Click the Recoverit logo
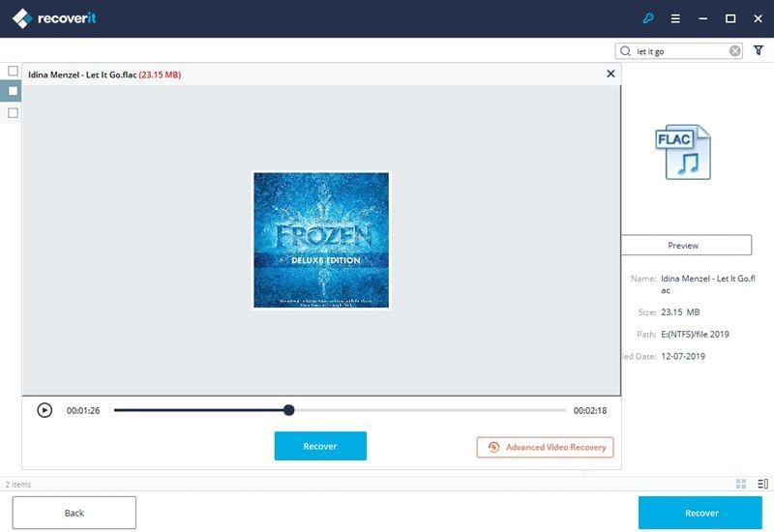774x532 pixels. pos(54,18)
